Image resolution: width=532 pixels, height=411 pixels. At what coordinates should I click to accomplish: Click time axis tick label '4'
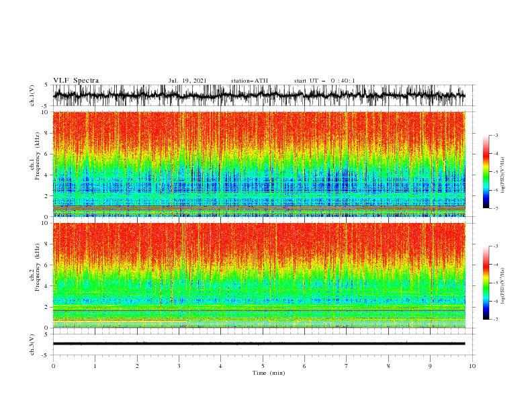(220, 366)
